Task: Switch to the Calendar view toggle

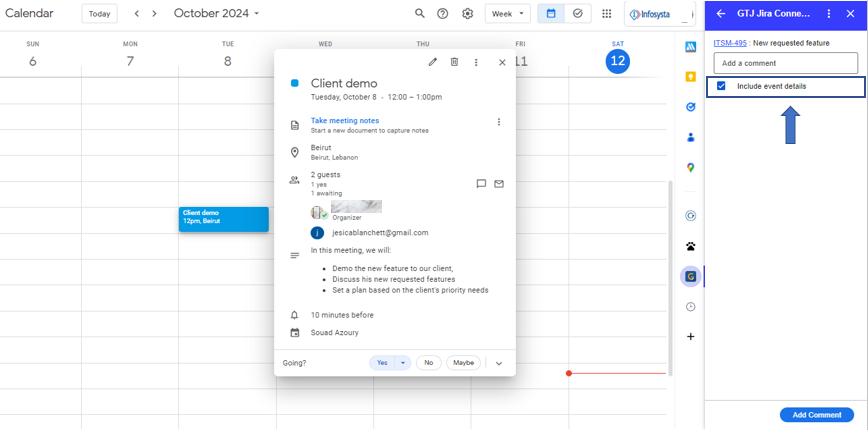Action: [x=551, y=14]
